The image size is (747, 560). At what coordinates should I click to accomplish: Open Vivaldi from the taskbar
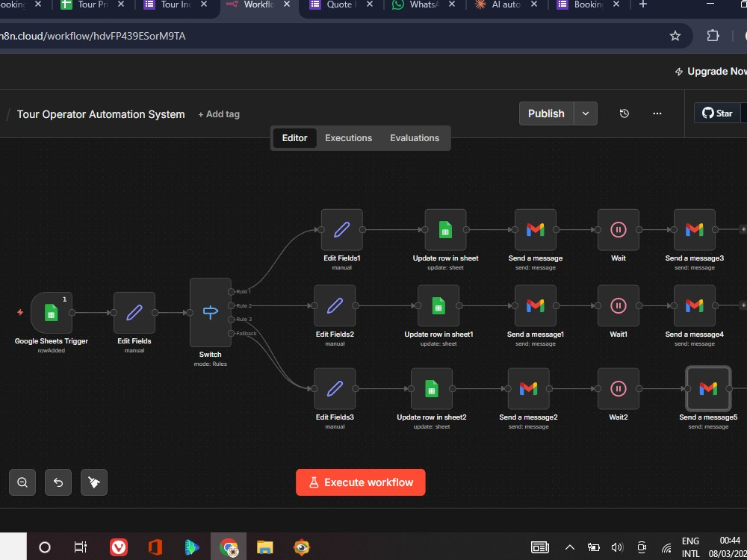tap(119, 547)
